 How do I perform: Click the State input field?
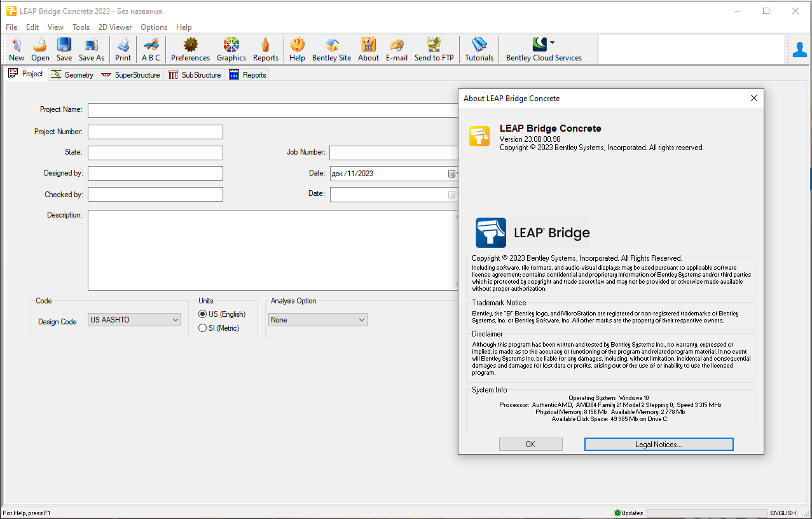click(155, 153)
